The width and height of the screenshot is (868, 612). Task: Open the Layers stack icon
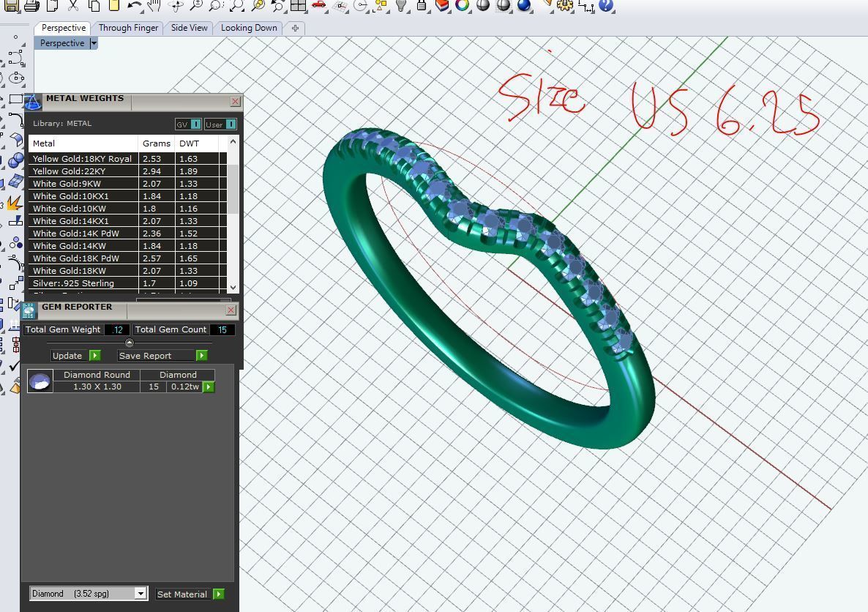pyautogui.click(x=442, y=6)
